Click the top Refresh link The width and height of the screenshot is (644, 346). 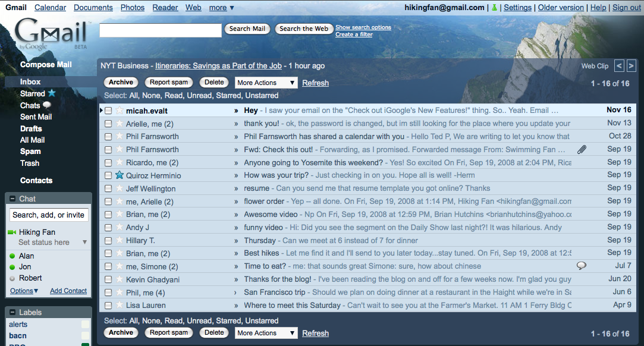click(315, 83)
